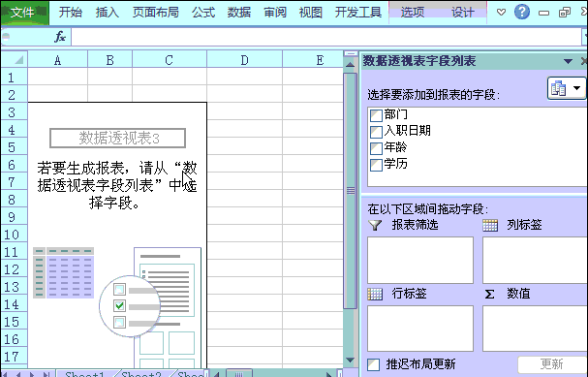Open the 选项 PivotTable tab

click(x=412, y=13)
